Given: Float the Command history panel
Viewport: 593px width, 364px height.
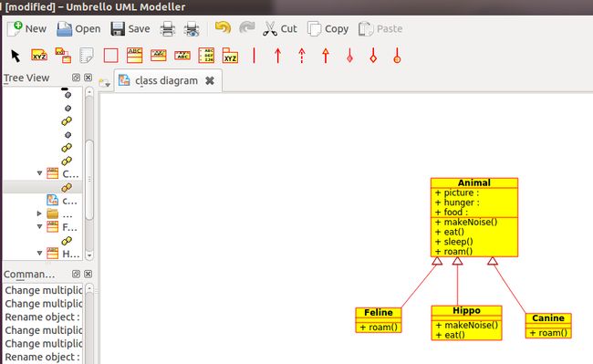Looking at the screenshot, I should tap(76, 274).
